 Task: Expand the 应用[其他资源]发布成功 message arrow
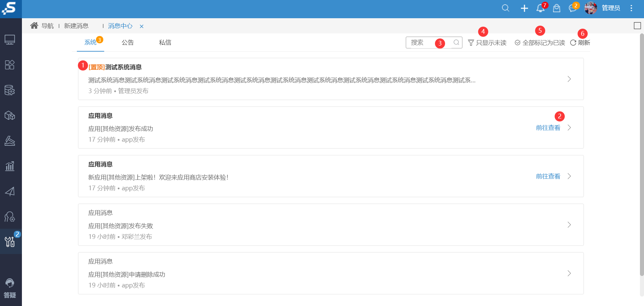pos(569,128)
